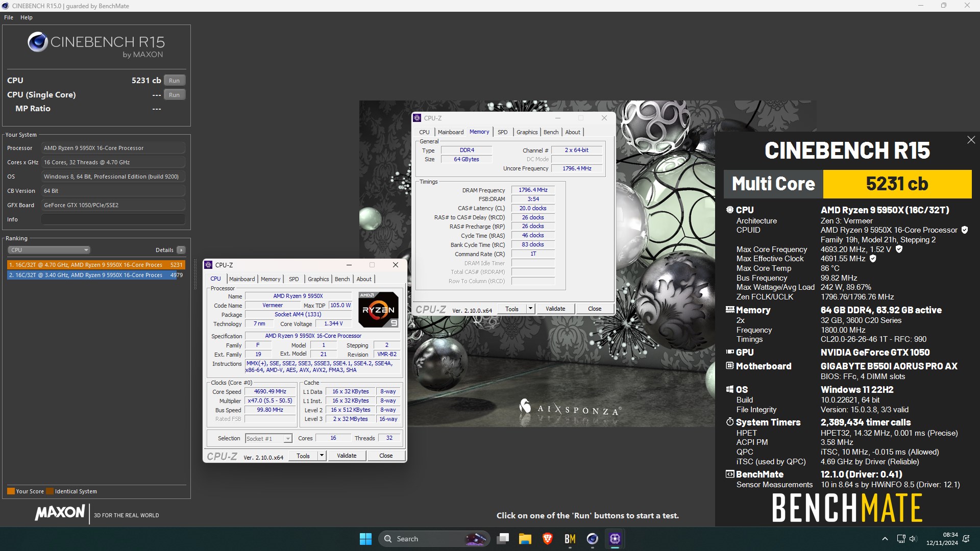Open Graphics tab in front CPU-Z window
The image size is (980, 551).
tap(318, 279)
